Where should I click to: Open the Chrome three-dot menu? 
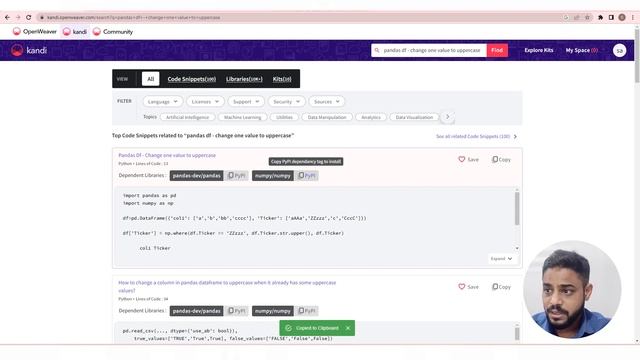click(x=633, y=18)
